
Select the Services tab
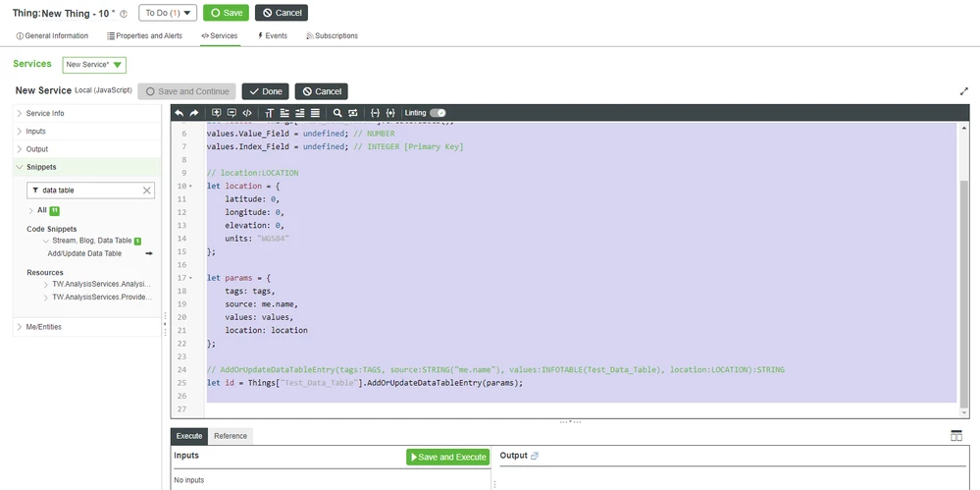coord(220,35)
